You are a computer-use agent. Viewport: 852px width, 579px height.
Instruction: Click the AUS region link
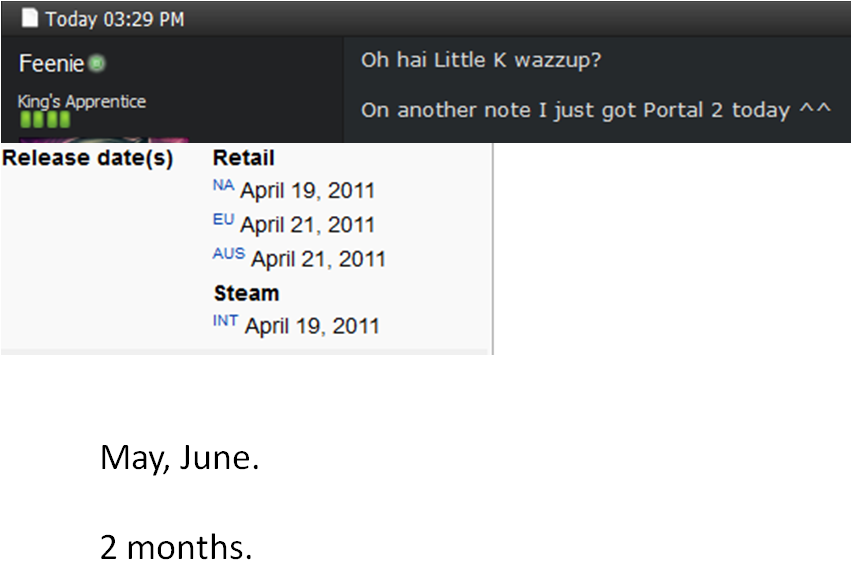229,253
